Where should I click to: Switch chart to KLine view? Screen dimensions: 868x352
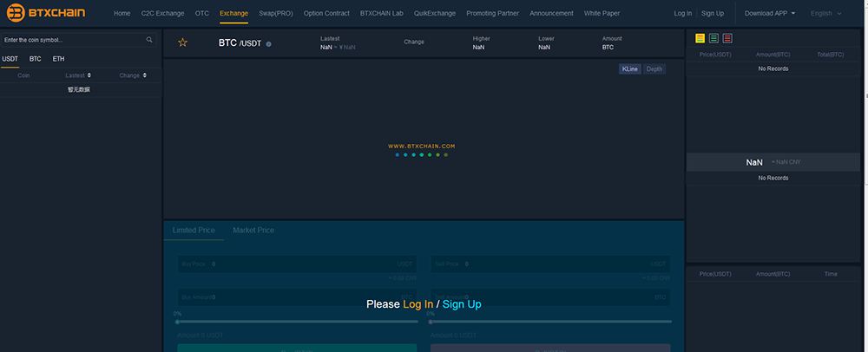(x=630, y=69)
